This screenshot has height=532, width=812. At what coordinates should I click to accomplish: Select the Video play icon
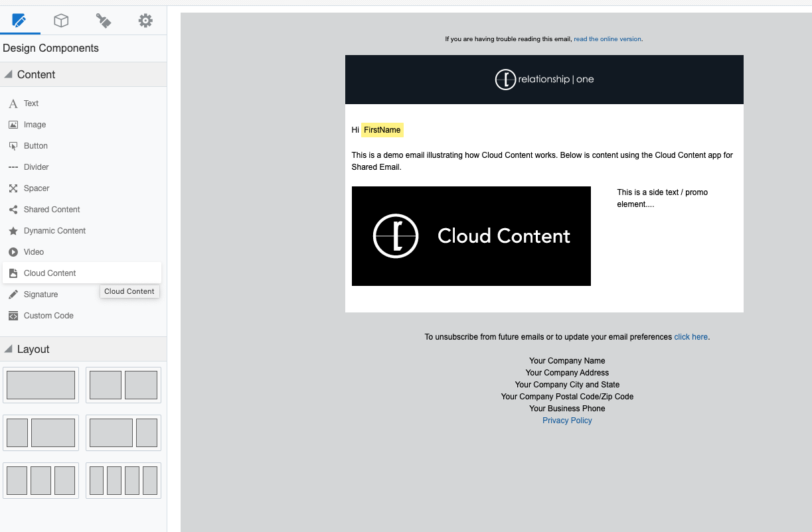tap(13, 252)
